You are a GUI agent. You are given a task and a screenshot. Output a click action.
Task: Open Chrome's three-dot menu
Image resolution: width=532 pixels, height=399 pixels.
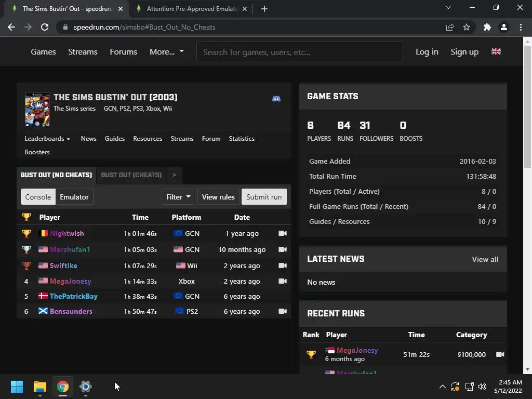pyautogui.click(x=521, y=27)
